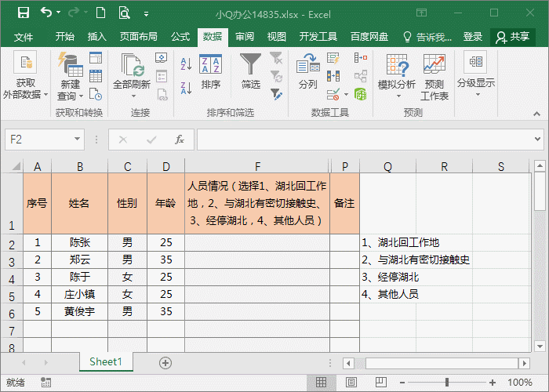Click cell containing 郑云

coord(79,260)
